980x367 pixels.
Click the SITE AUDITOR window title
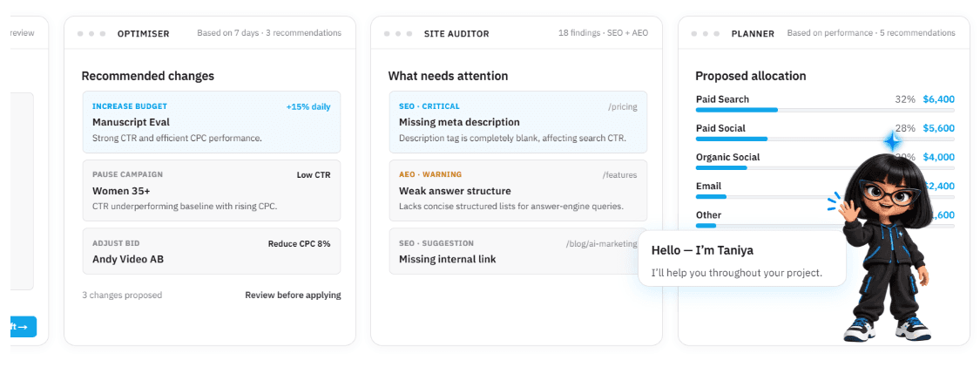(456, 34)
